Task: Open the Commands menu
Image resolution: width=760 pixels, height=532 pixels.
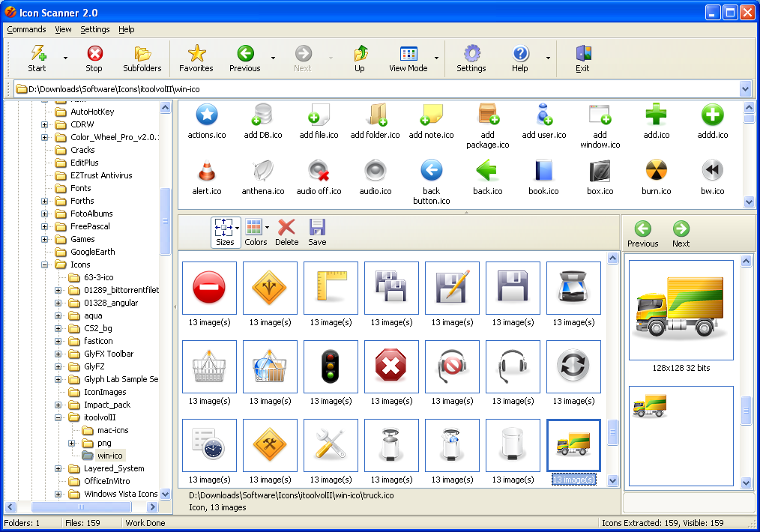Action: [x=26, y=29]
